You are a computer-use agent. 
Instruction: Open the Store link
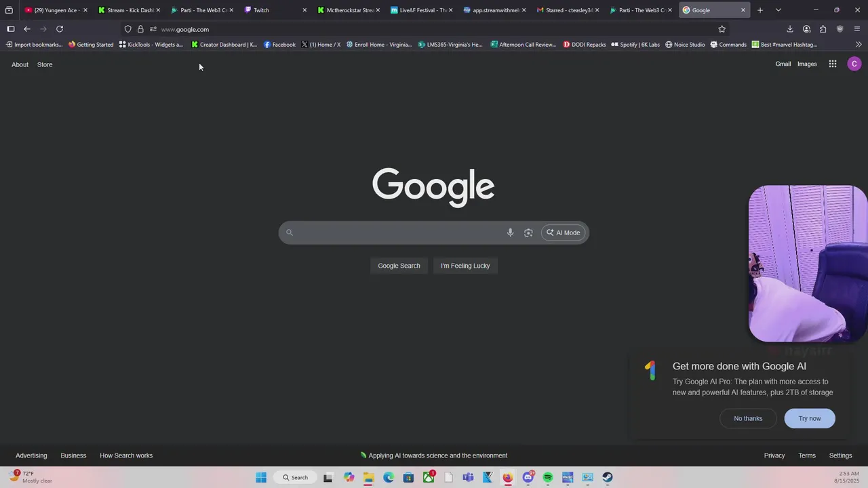click(45, 64)
